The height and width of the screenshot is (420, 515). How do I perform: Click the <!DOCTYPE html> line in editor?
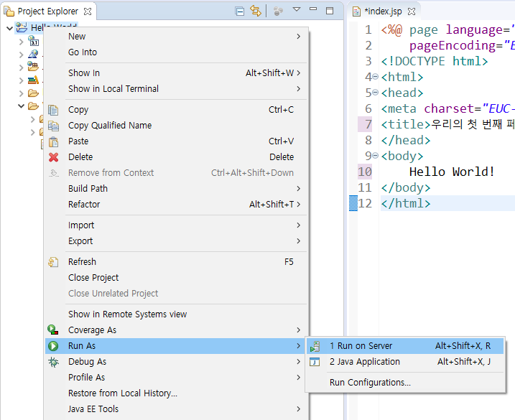[x=435, y=62]
